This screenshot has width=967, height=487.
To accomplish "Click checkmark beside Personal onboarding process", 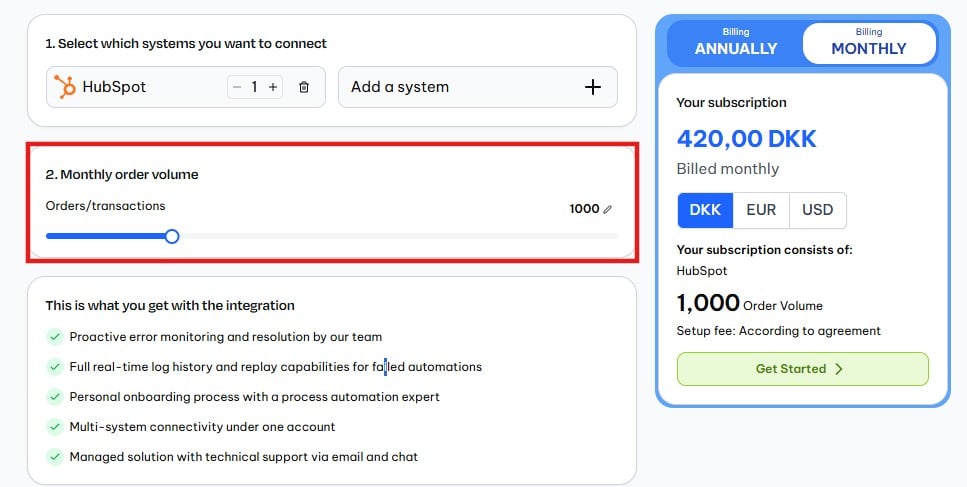I will pos(55,396).
